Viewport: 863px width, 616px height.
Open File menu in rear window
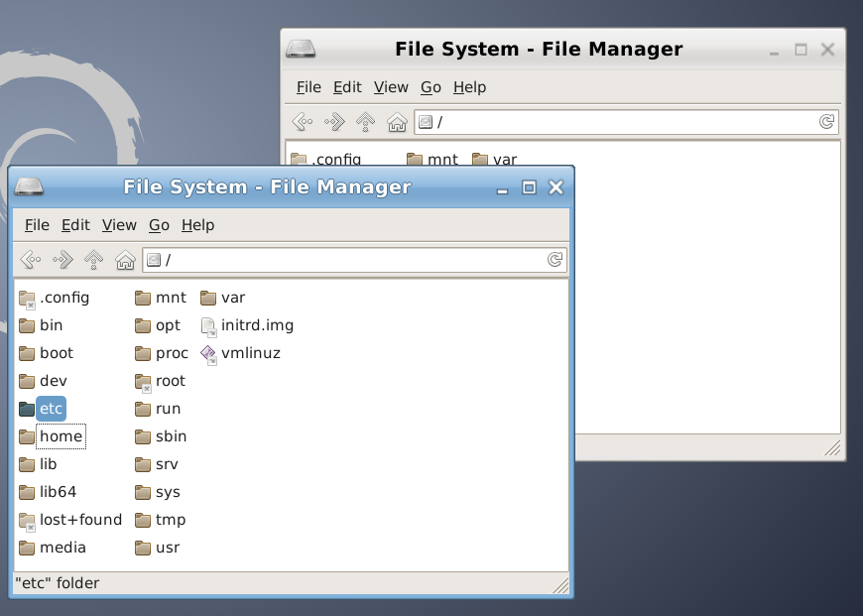pos(308,87)
